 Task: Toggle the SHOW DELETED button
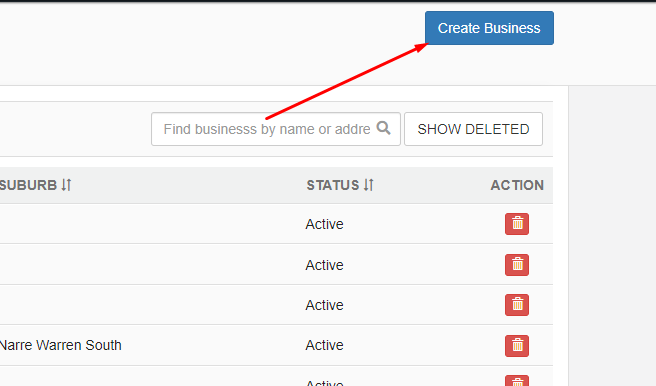click(473, 129)
